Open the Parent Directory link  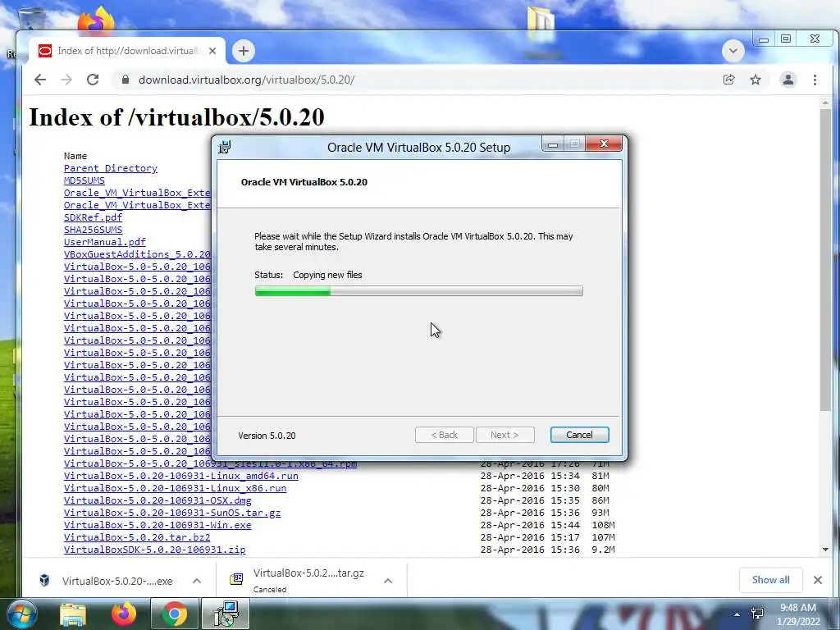click(111, 168)
